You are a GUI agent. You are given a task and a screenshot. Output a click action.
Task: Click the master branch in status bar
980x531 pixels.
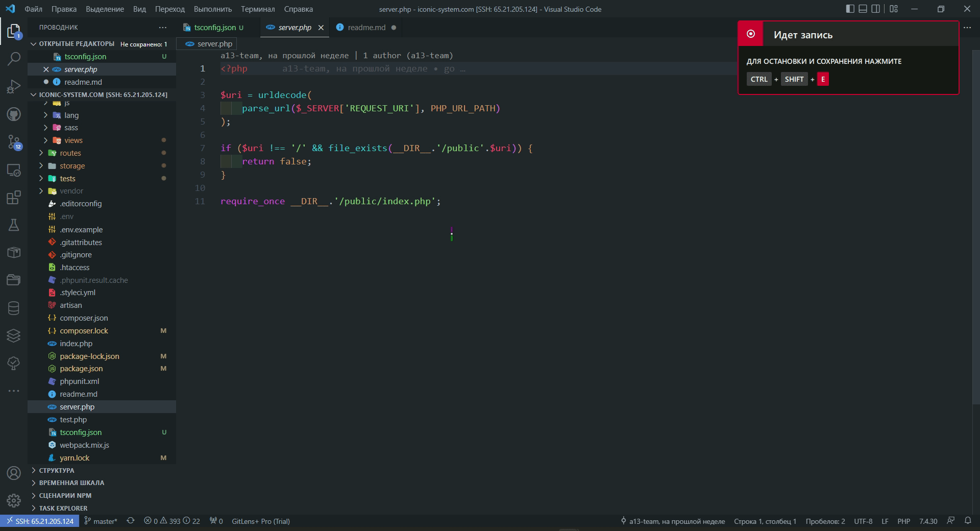pos(101,521)
